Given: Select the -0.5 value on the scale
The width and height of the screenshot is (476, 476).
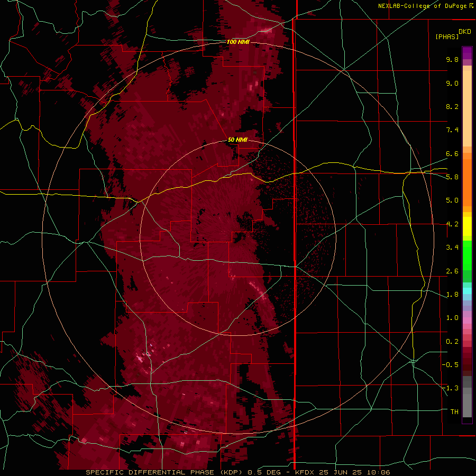Looking at the screenshot, I should tap(450, 365).
